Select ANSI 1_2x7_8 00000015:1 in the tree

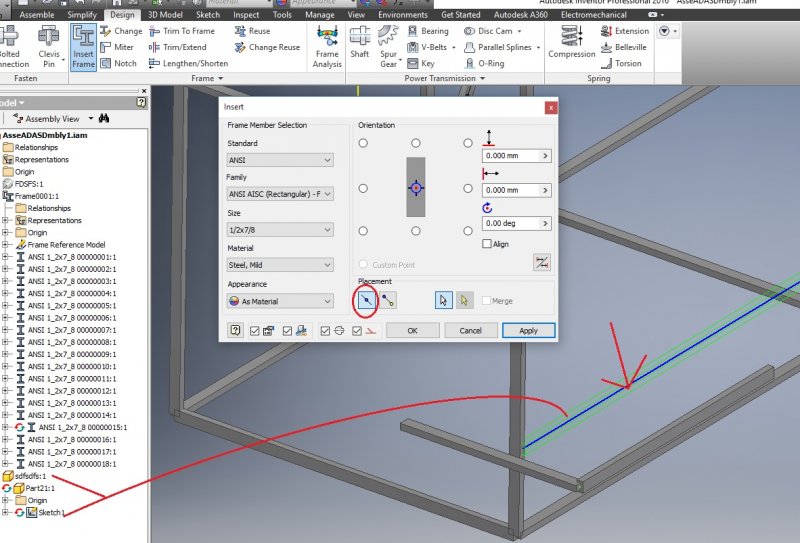[x=83, y=427]
